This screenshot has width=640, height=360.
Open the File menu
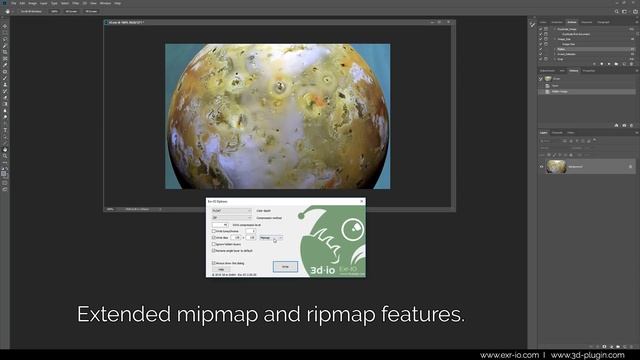coord(13,3)
